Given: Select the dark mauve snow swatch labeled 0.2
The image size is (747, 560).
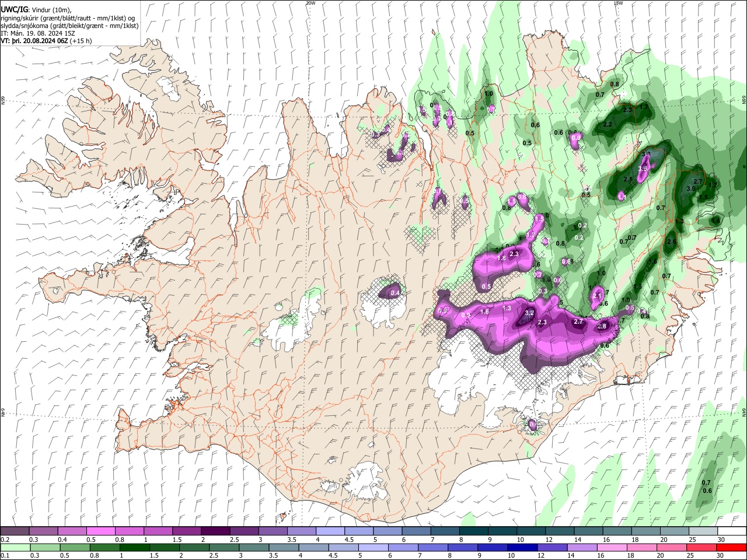Looking at the screenshot, I should pyautogui.click(x=15, y=531).
